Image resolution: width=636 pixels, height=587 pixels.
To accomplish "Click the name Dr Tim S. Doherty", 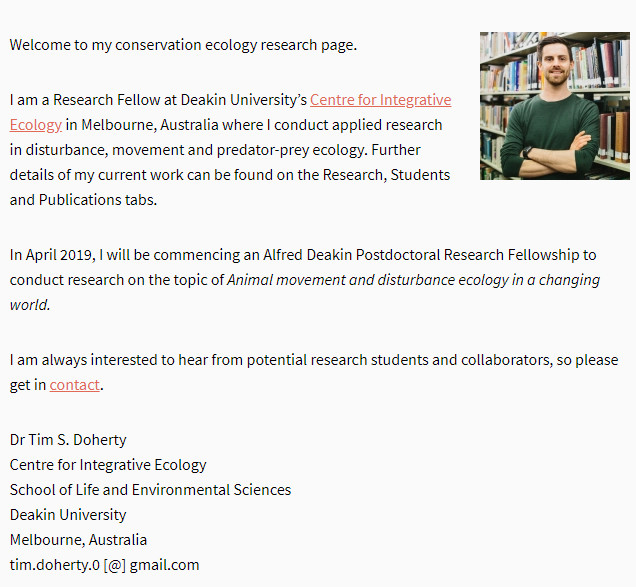I will pyautogui.click(x=68, y=440).
